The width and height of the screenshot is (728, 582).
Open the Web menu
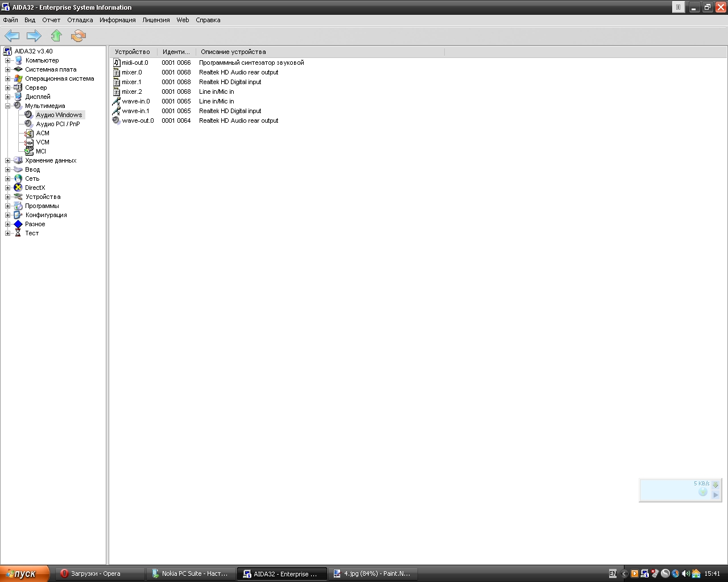(x=183, y=20)
